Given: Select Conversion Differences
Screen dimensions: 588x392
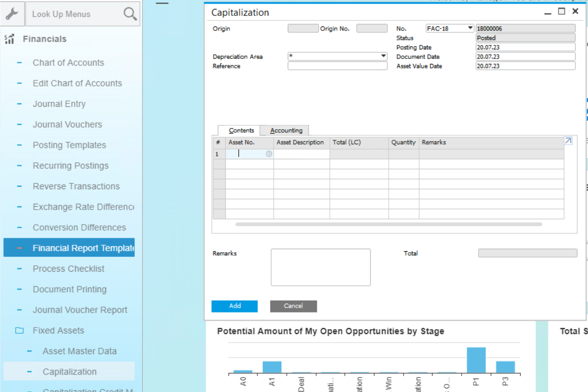Looking at the screenshot, I should [x=79, y=228].
